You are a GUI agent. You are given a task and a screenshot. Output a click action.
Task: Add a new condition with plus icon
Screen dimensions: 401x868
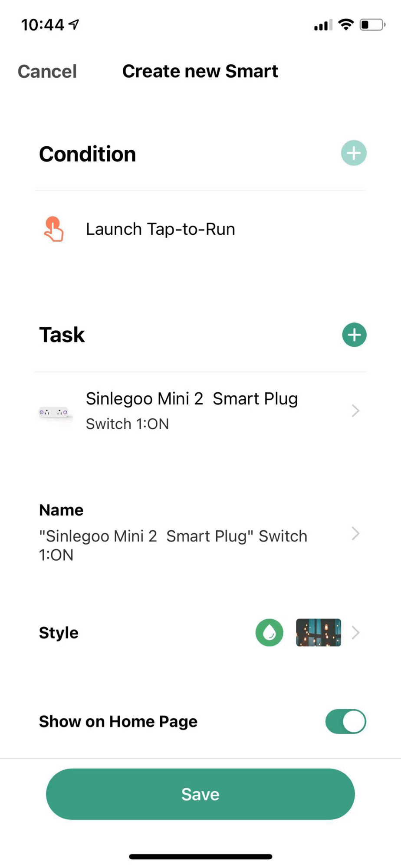point(354,153)
